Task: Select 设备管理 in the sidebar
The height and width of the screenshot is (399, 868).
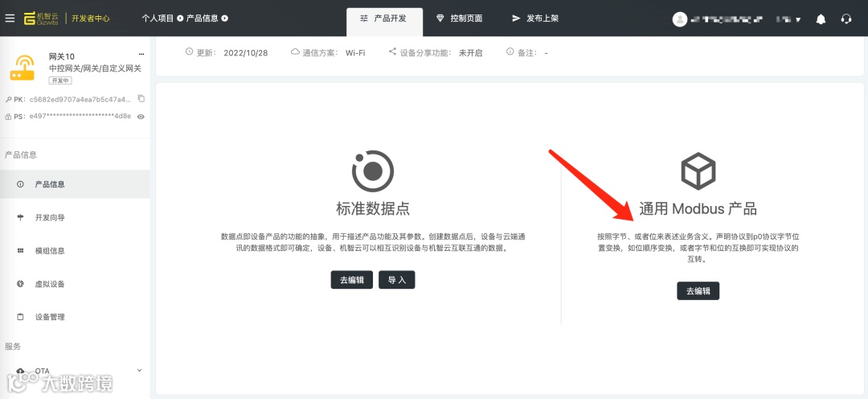Action: [75, 317]
